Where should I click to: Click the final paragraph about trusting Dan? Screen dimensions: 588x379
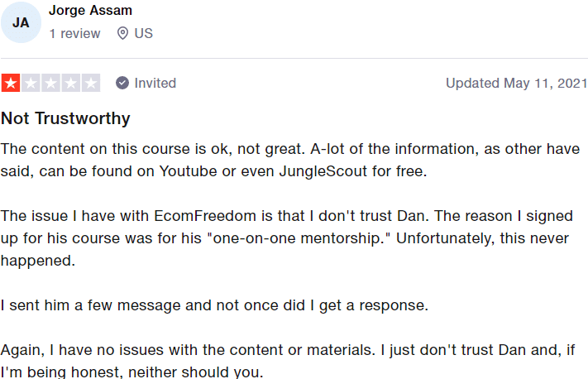tap(288, 361)
